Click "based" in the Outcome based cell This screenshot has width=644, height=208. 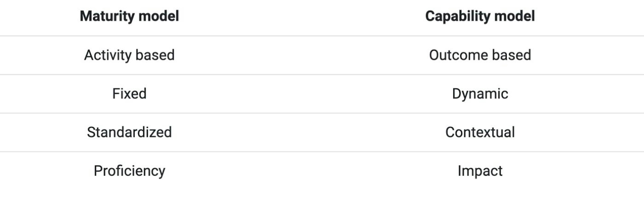pyautogui.click(x=511, y=55)
